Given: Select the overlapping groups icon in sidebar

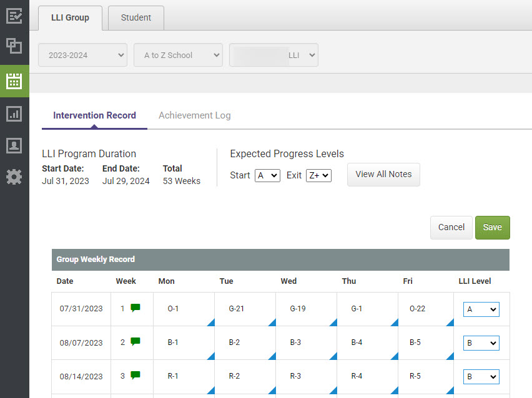Looking at the screenshot, I should [14, 46].
